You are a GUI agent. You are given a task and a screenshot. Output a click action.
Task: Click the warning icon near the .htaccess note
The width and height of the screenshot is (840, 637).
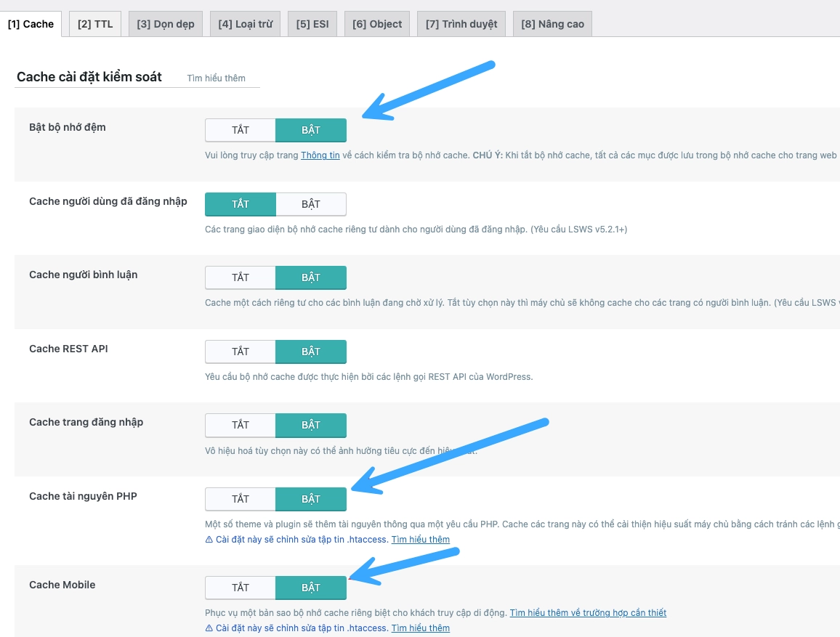[x=209, y=539]
